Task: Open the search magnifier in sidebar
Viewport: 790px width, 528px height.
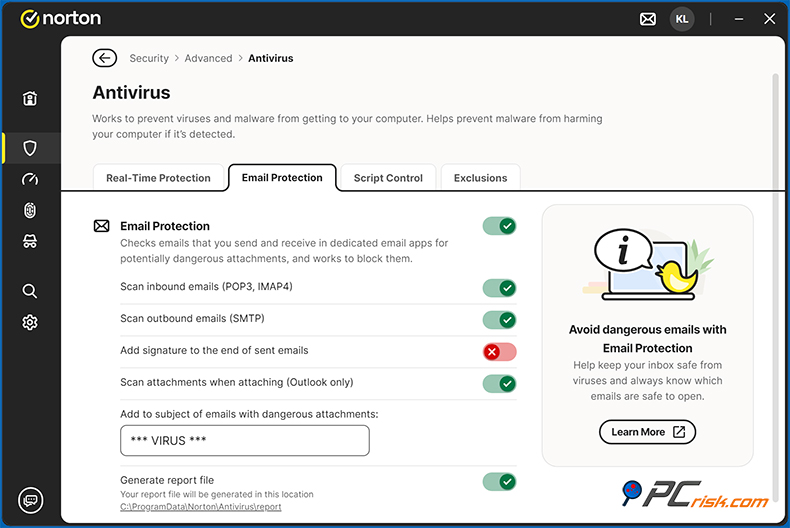Action: coord(30,291)
